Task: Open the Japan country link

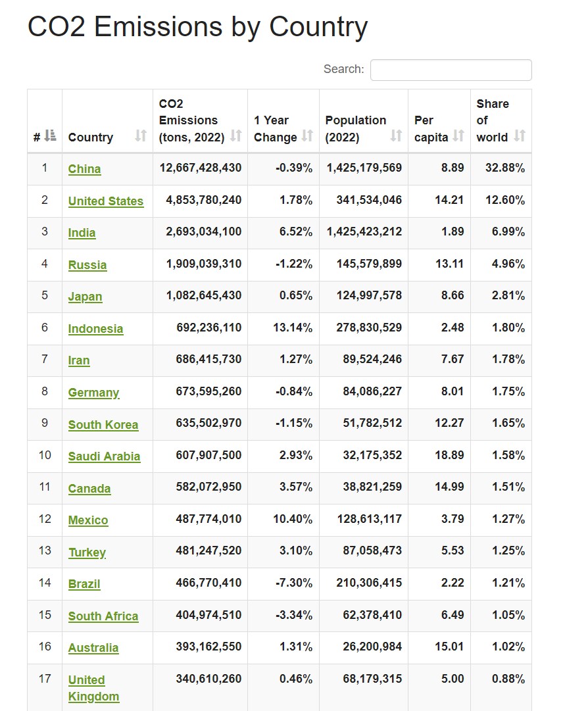Action: (x=86, y=297)
